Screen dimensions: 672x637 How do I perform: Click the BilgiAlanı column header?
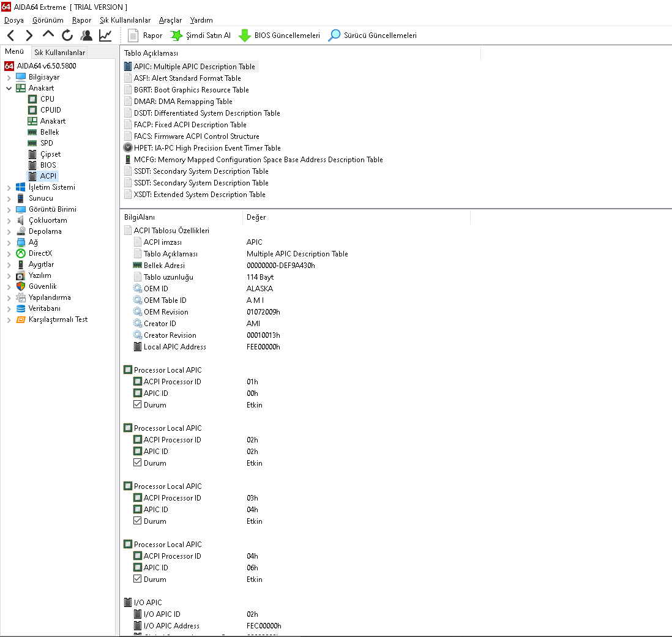coord(181,217)
